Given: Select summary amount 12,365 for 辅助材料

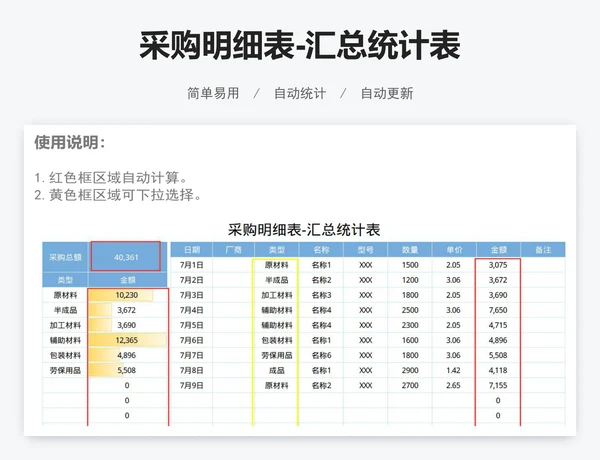Looking at the screenshot, I should (x=127, y=340).
